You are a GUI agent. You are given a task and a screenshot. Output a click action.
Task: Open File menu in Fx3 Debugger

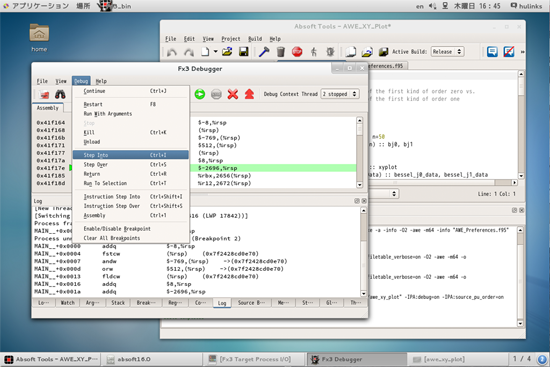click(42, 81)
